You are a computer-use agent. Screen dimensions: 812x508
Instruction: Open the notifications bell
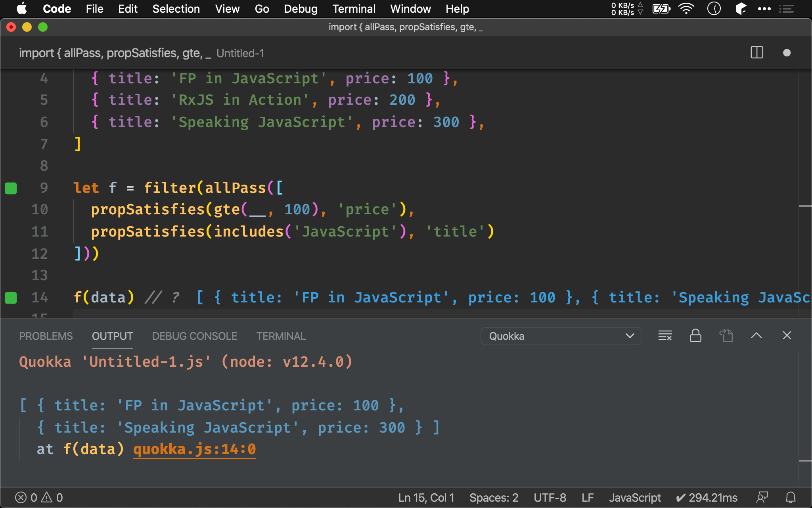click(791, 498)
